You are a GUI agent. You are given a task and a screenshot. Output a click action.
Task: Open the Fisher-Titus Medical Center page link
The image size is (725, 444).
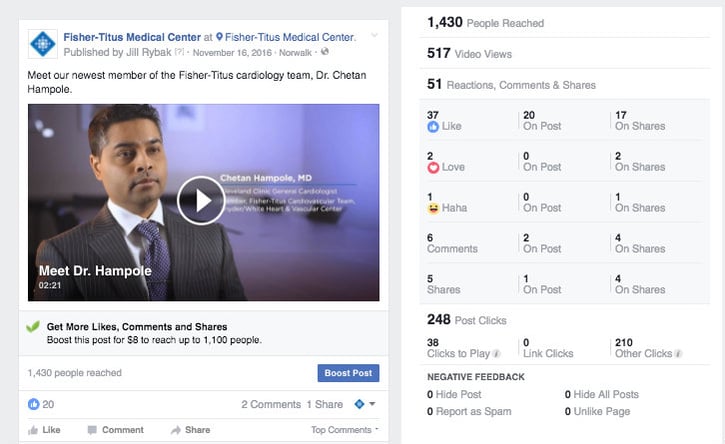tap(129, 38)
